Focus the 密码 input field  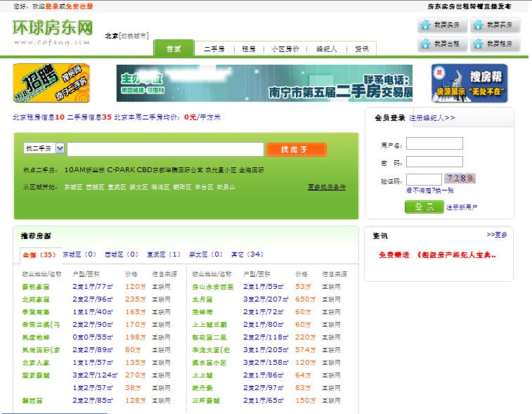point(434,162)
